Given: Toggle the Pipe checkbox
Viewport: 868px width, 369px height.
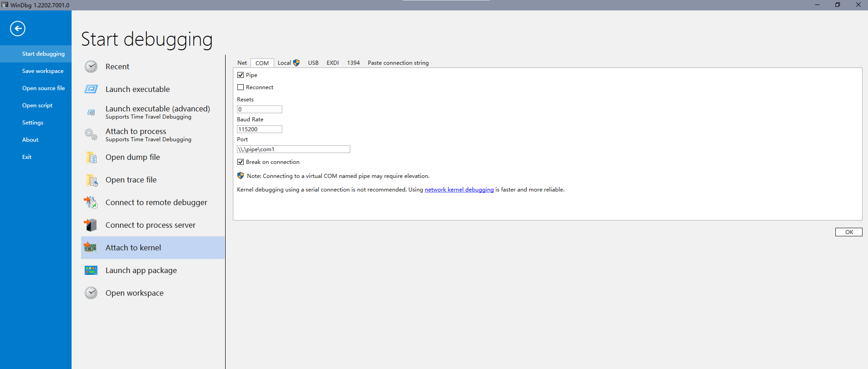Looking at the screenshot, I should 241,75.
